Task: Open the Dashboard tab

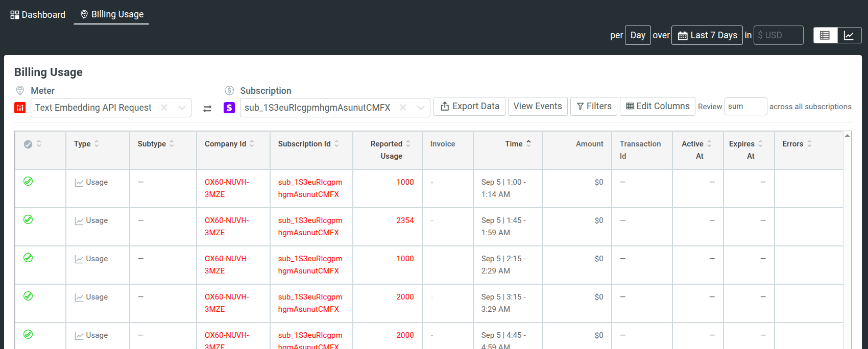Action: point(38,14)
